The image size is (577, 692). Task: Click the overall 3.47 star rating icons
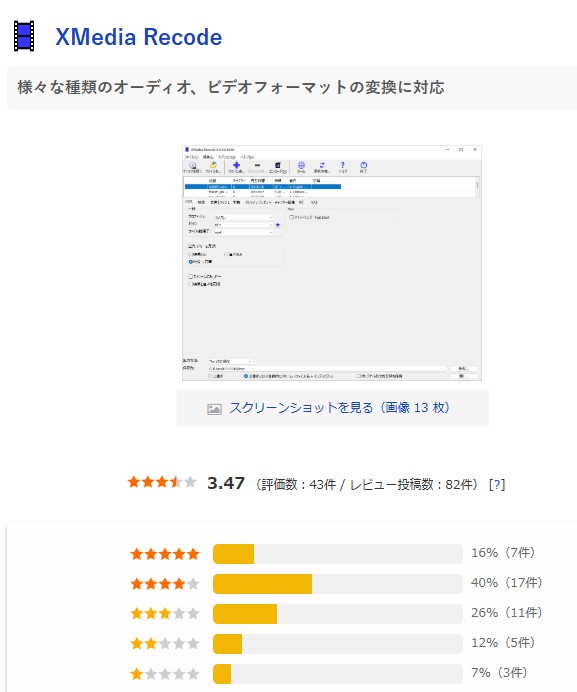(162, 481)
